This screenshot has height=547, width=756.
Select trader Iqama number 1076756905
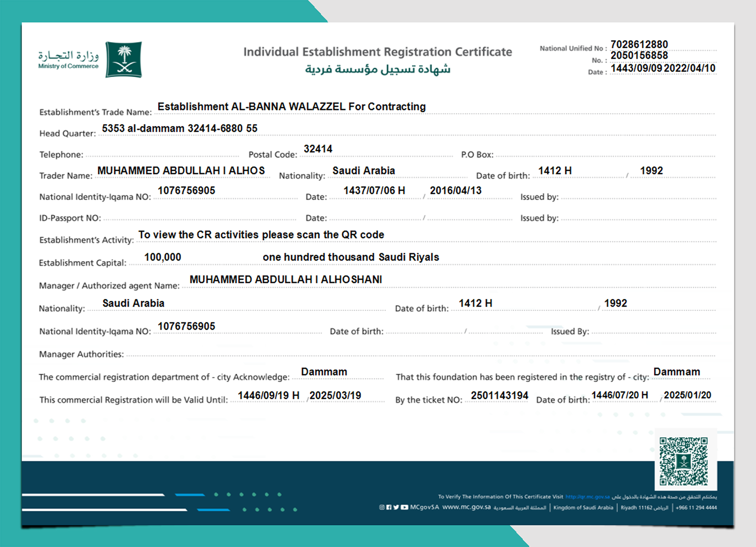pyautogui.click(x=186, y=191)
